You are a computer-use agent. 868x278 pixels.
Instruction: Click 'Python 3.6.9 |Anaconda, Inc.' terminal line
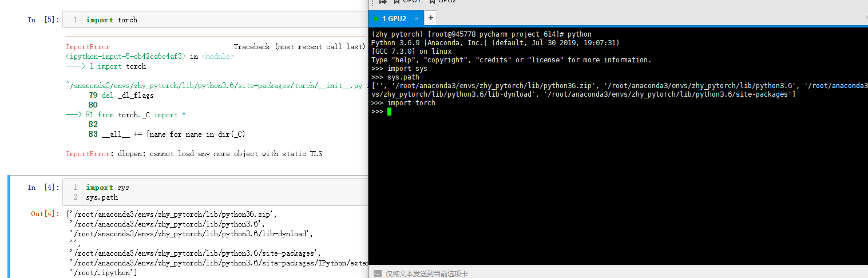pos(495,43)
